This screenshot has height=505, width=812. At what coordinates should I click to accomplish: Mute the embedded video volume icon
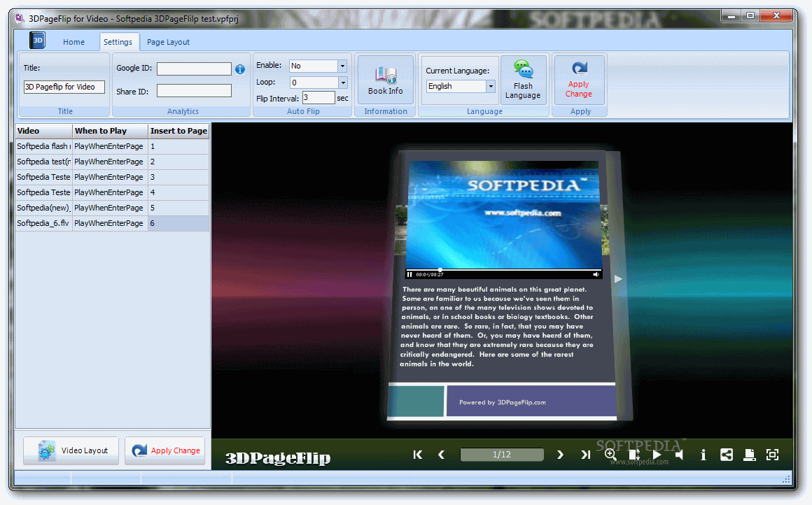(596, 274)
